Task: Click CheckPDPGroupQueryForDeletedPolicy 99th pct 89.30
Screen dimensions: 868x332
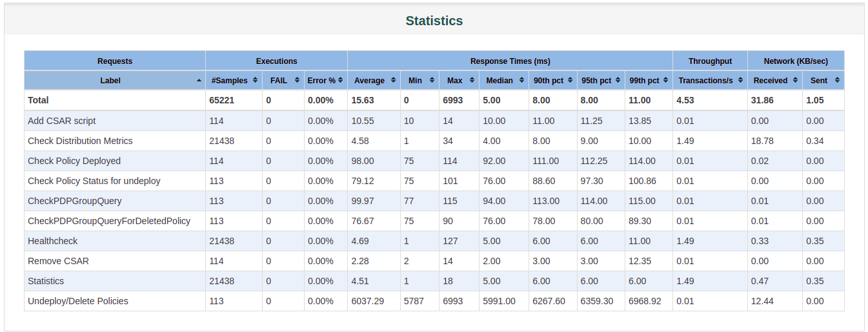Action: point(640,221)
